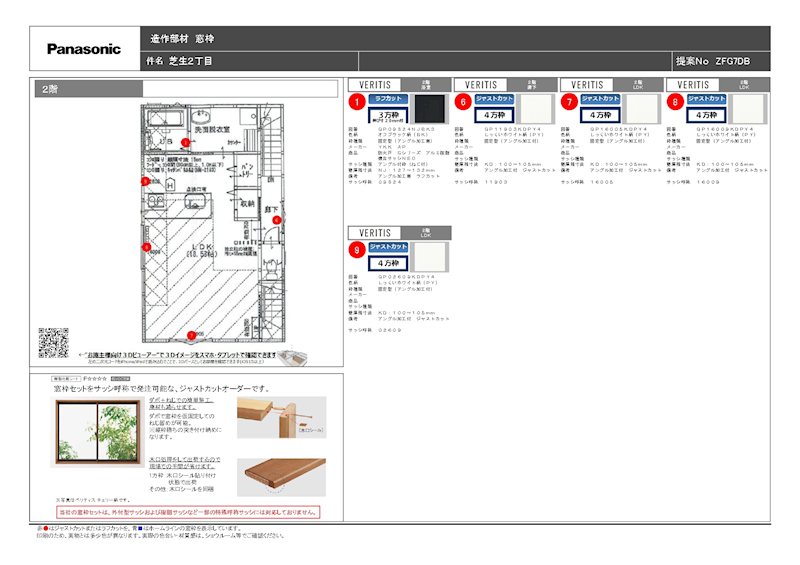800x565 pixels.
Task: Click サッシ呼称 16005 in item 7
Action: pyautogui.click(x=589, y=182)
